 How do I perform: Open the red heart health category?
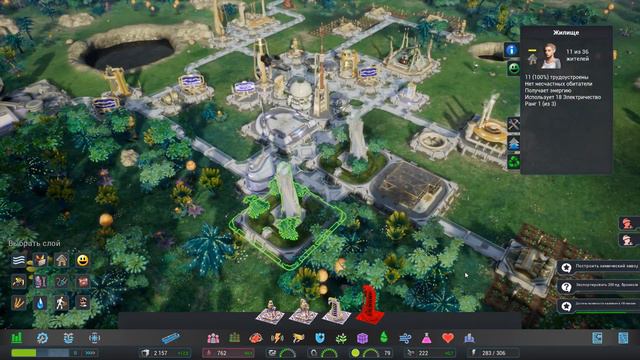[448, 338]
